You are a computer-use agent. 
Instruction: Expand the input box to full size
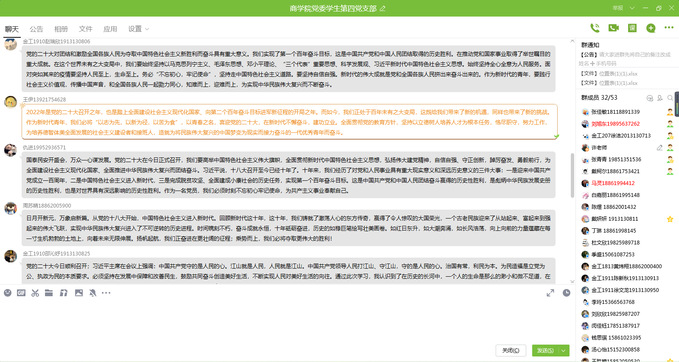click(x=550, y=293)
